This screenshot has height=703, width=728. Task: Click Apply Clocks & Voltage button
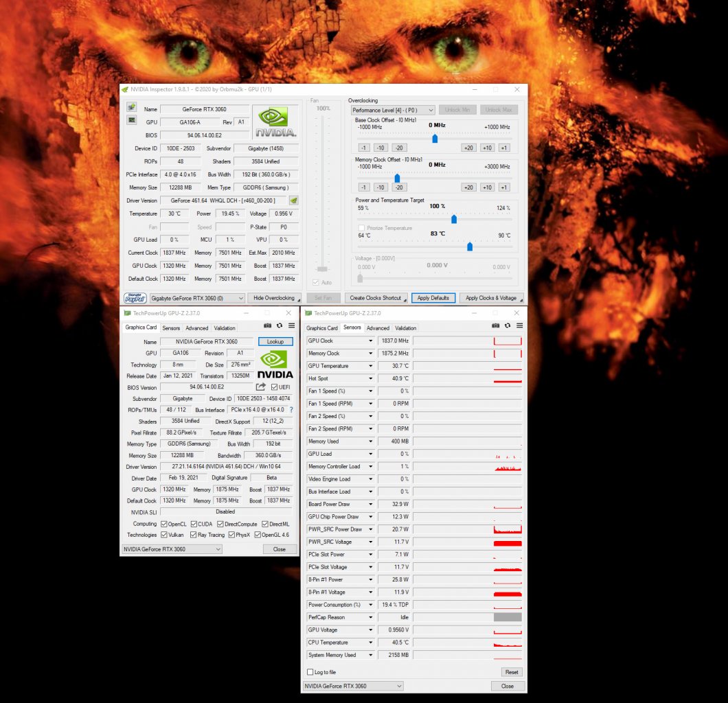pyautogui.click(x=492, y=298)
